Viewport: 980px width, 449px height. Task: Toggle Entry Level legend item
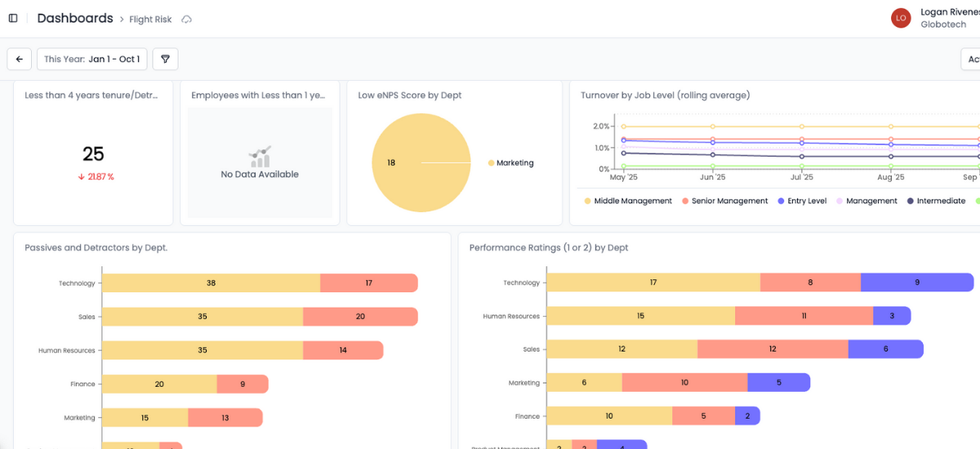tap(802, 201)
